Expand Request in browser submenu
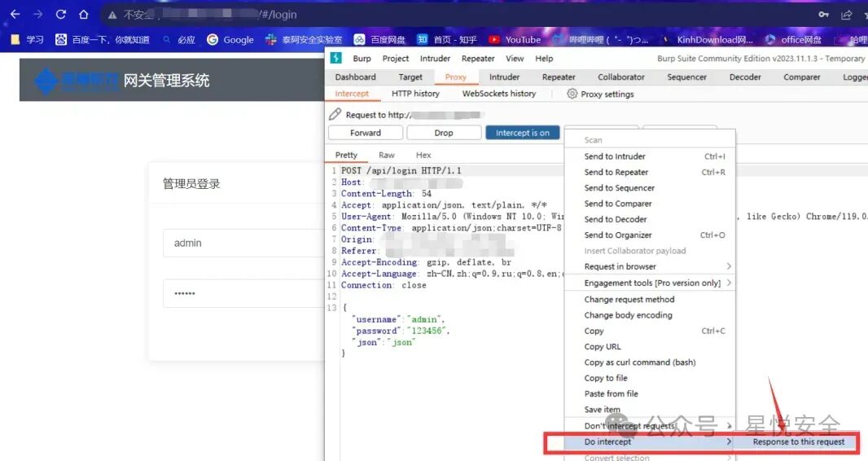 pyautogui.click(x=650, y=267)
